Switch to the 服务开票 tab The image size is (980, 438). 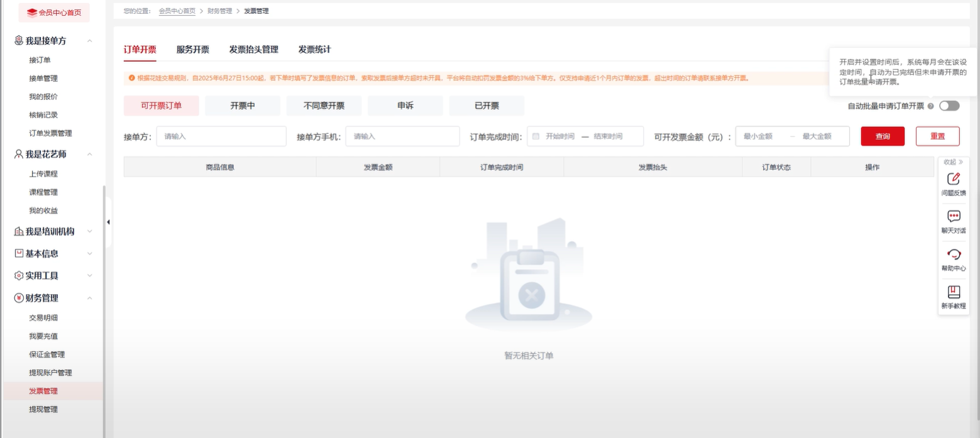click(x=192, y=50)
